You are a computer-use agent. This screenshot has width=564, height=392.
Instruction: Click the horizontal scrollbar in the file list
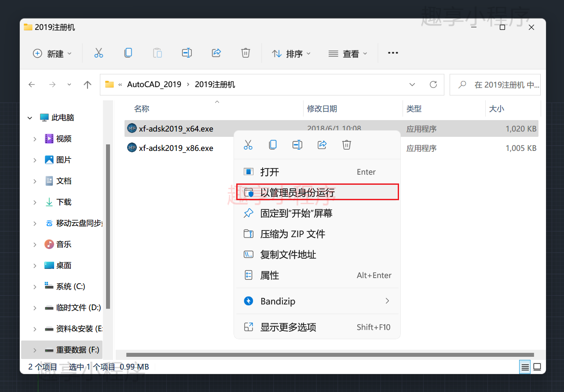click(x=330, y=355)
